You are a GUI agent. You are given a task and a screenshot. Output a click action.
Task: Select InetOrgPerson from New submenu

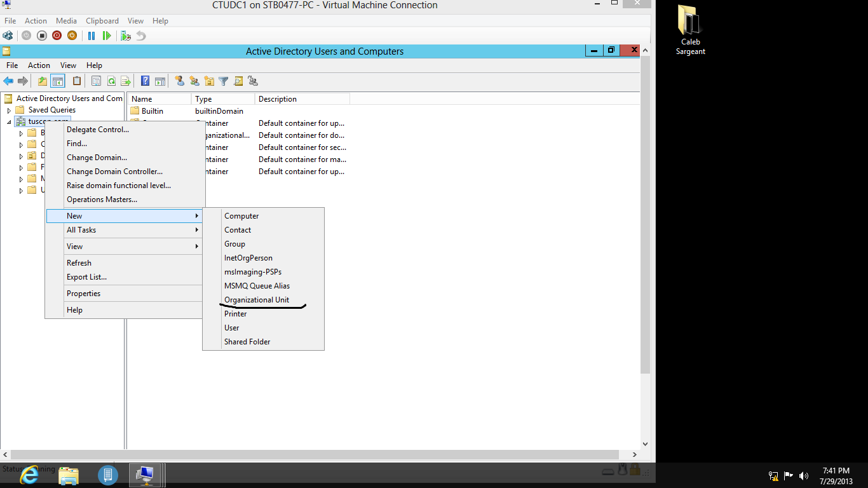(x=263, y=258)
